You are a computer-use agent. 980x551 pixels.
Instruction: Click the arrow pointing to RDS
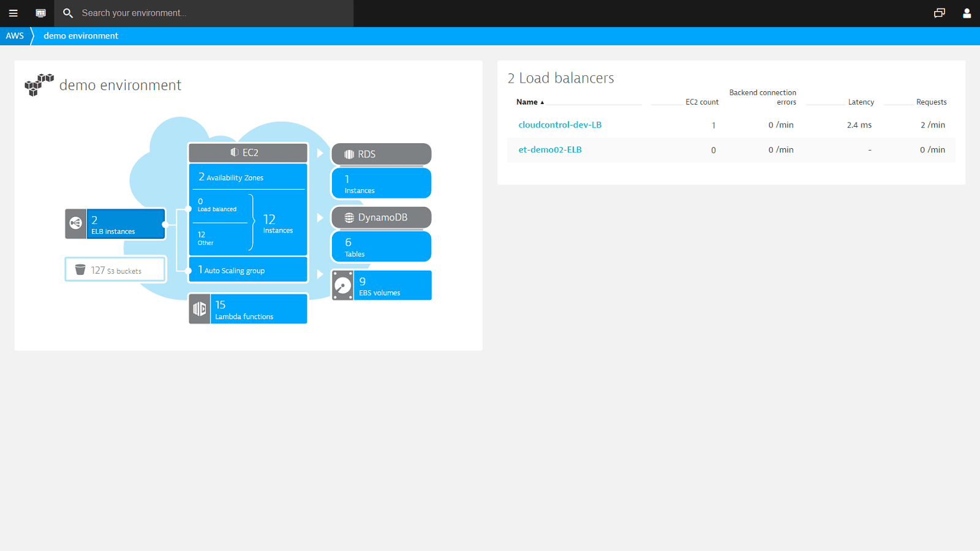pos(320,153)
